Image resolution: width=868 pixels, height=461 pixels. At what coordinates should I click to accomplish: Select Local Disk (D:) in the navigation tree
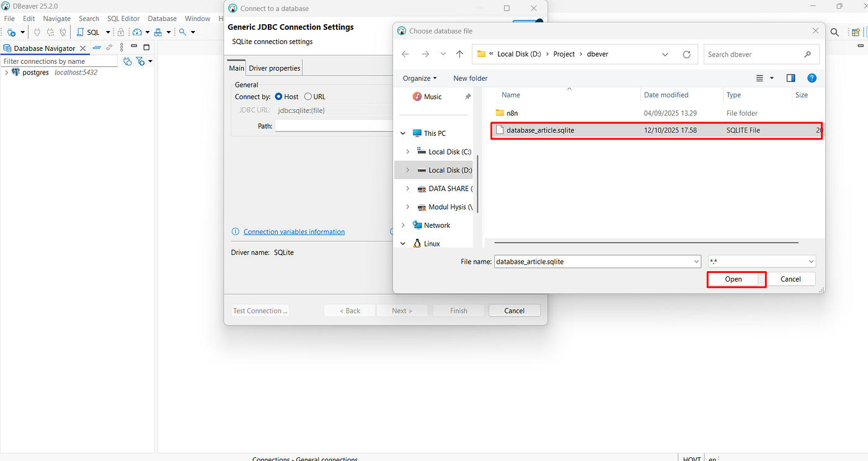pos(434,170)
